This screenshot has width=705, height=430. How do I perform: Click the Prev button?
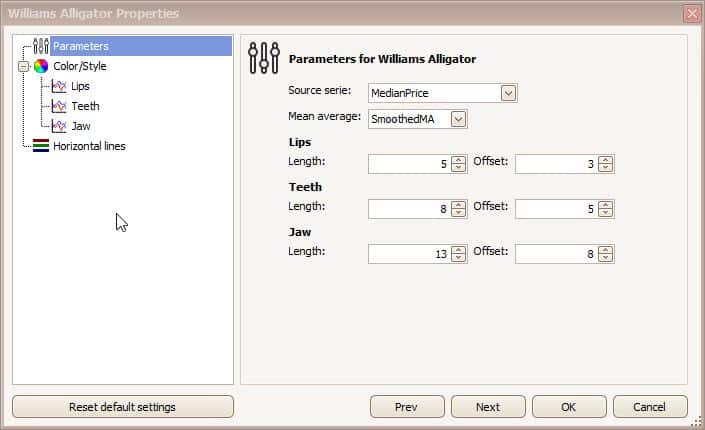pyautogui.click(x=407, y=407)
